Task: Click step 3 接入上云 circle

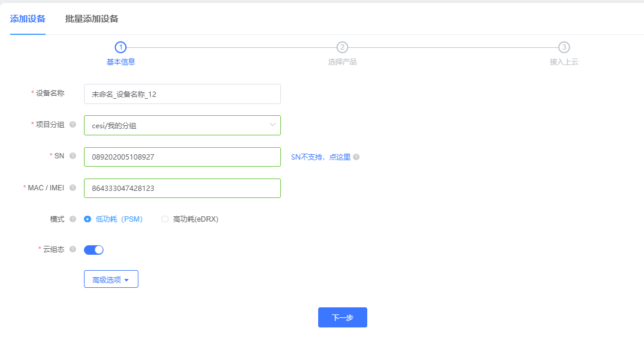Action: pos(564,47)
